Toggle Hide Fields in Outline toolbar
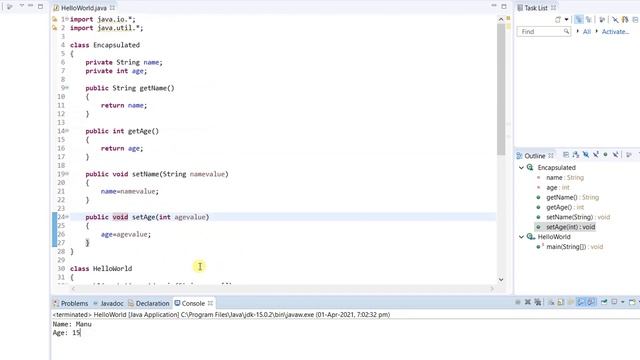Screen dimensions: 640x360 point(586,155)
